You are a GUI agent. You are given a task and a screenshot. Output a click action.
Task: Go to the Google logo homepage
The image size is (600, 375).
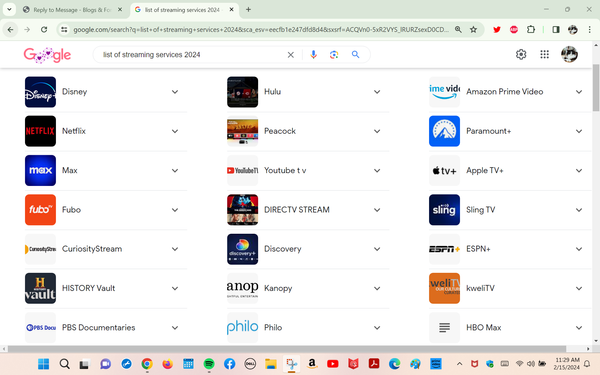[x=47, y=55]
